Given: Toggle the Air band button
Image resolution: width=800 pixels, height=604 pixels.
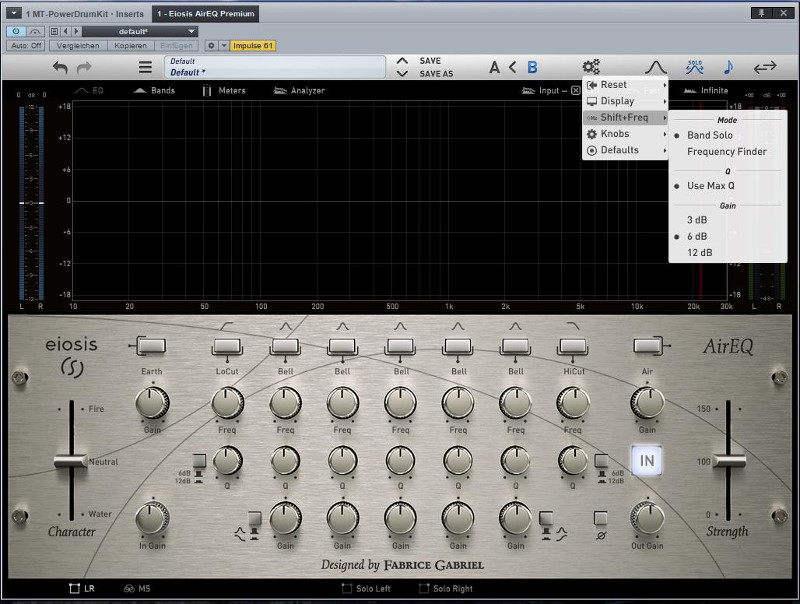Looking at the screenshot, I should (x=648, y=345).
